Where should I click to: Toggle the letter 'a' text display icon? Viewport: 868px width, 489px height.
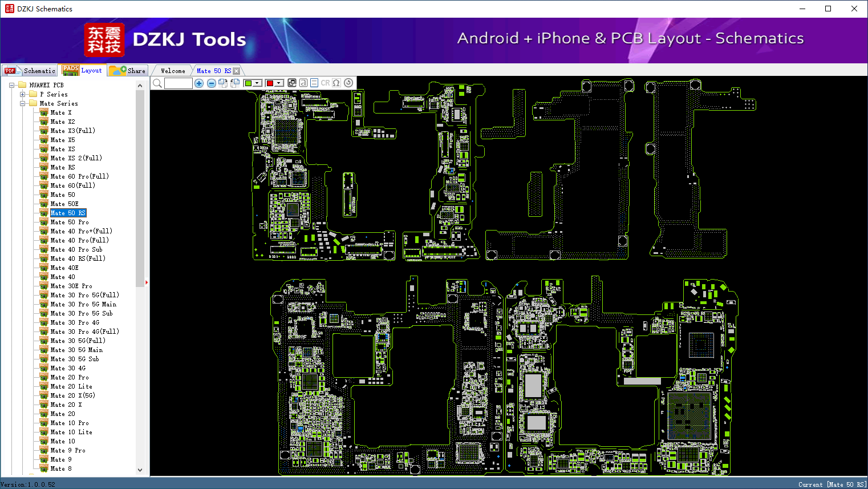303,83
